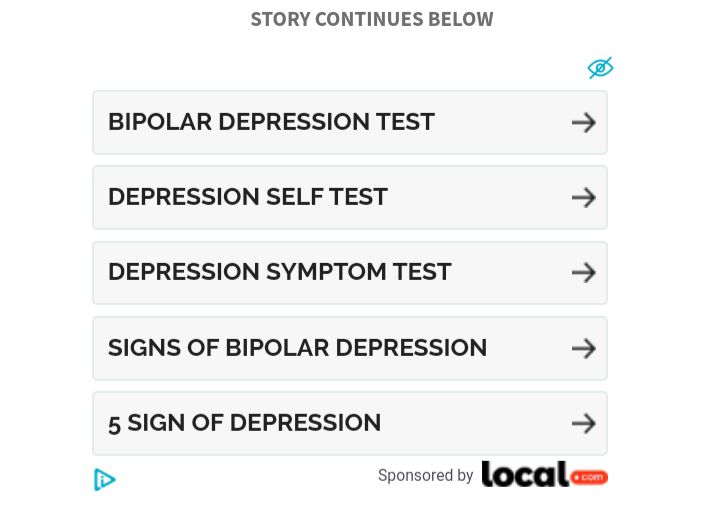Click the Story Continues Below heading
The height and width of the screenshot is (511, 720).
[372, 19]
